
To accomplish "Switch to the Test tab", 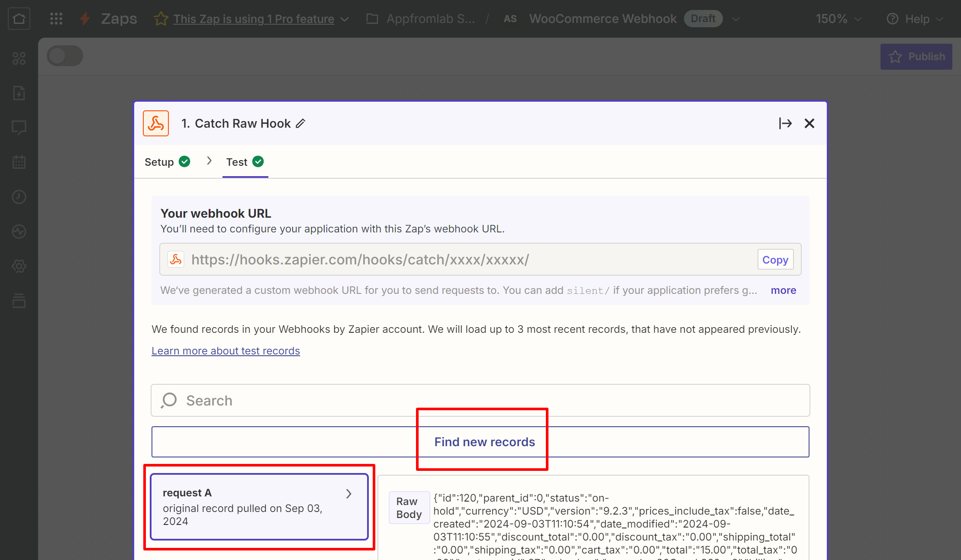I will click(245, 162).
